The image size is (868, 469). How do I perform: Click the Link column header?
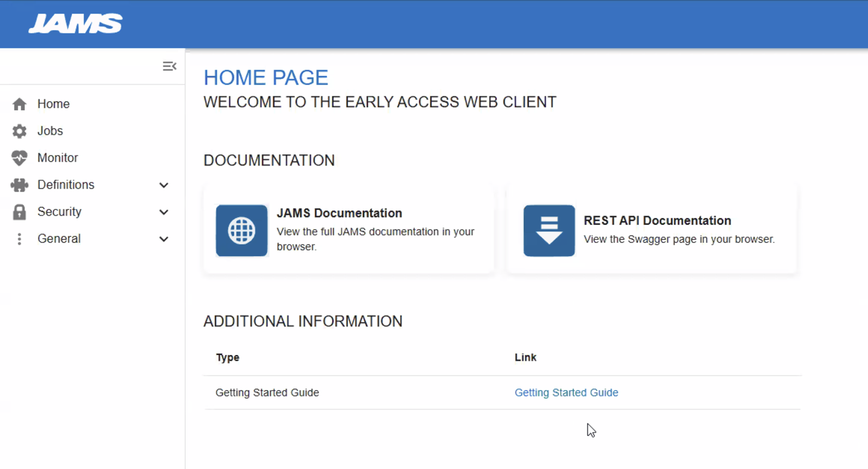point(525,358)
